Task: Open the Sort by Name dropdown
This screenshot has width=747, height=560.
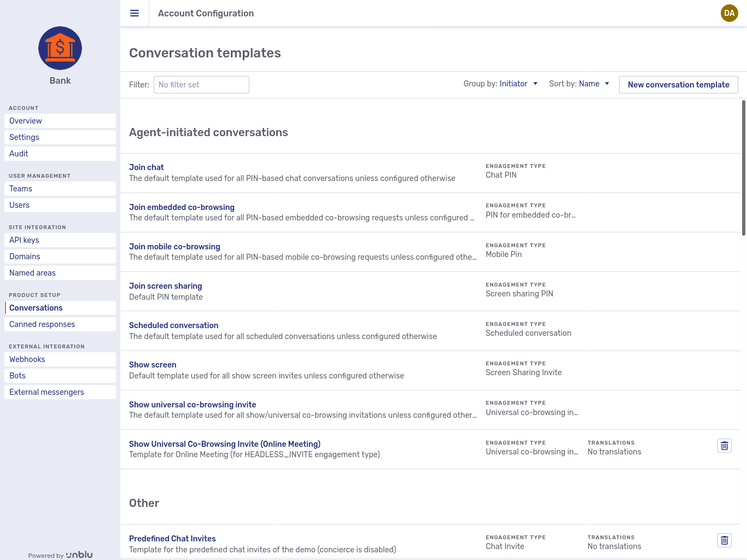Action: click(594, 84)
